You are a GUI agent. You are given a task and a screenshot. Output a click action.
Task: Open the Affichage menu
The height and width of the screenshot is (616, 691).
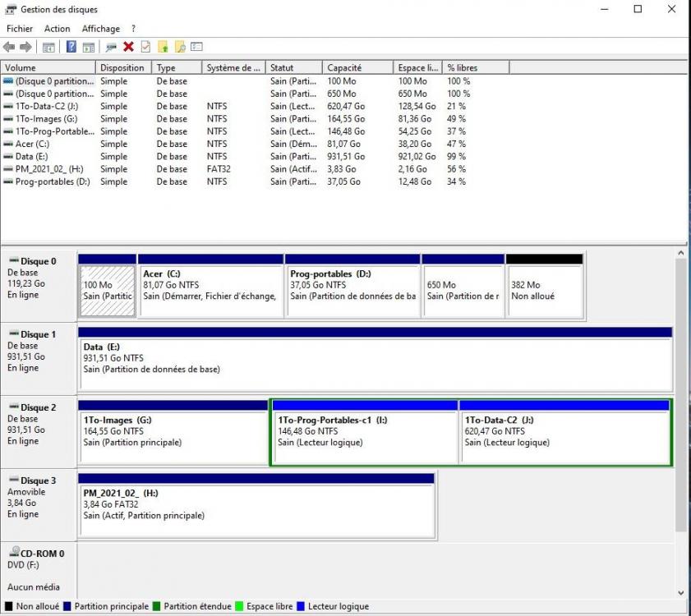pyautogui.click(x=100, y=29)
